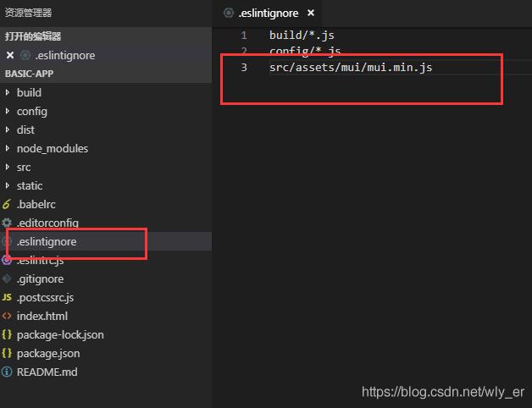Select the dist folder in explorer
Viewport: 532px width, 408px height.
pyautogui.click(x=25, y=130)
